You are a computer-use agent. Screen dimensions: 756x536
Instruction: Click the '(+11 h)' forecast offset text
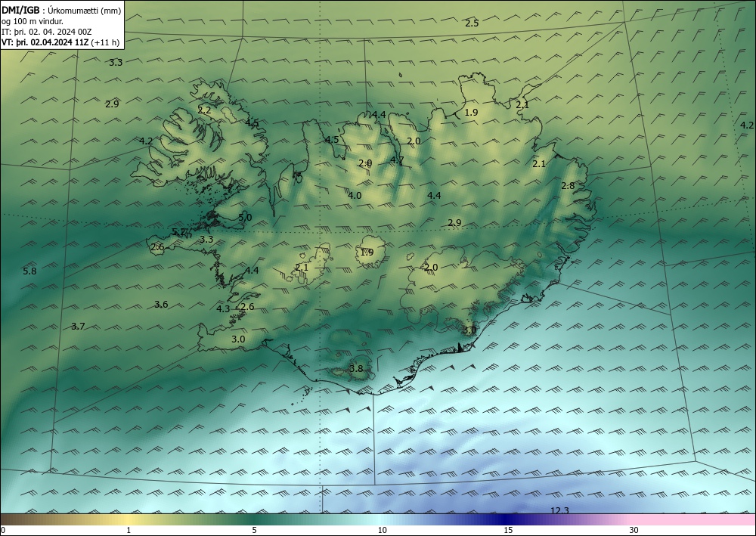tap(104, 42)
